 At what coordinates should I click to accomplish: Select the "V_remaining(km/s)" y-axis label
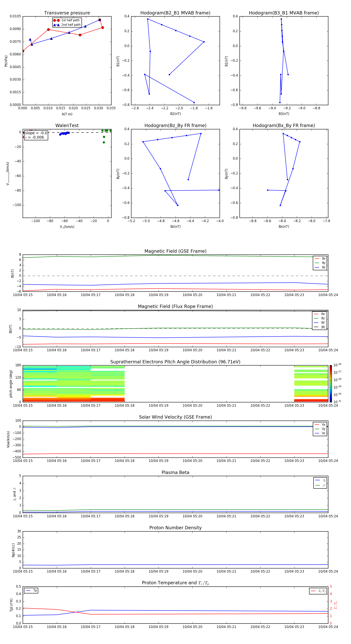coord(7,173)
